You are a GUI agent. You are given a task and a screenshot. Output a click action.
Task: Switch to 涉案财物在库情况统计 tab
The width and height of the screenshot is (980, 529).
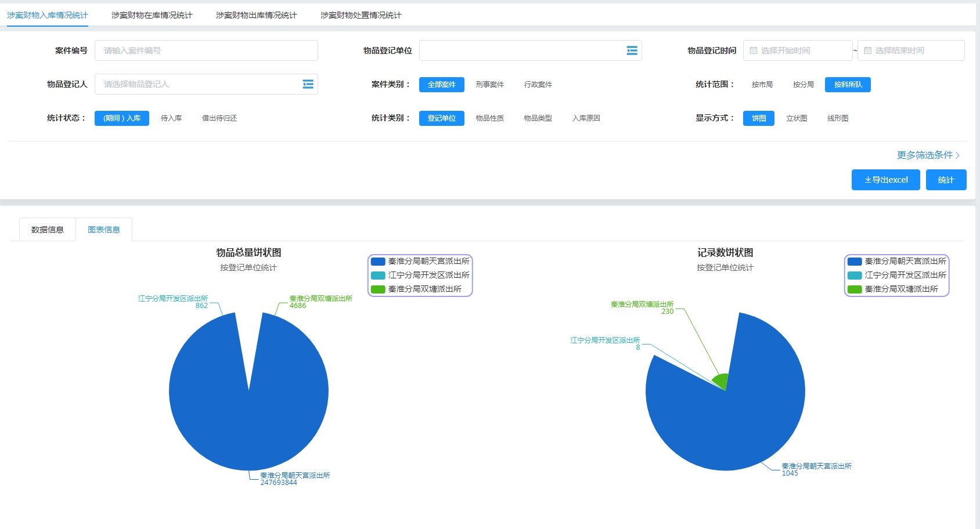152,15
